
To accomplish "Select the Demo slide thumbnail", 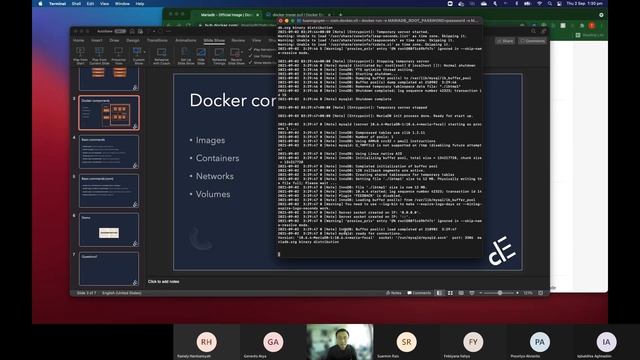I will [x=109, y=230].
